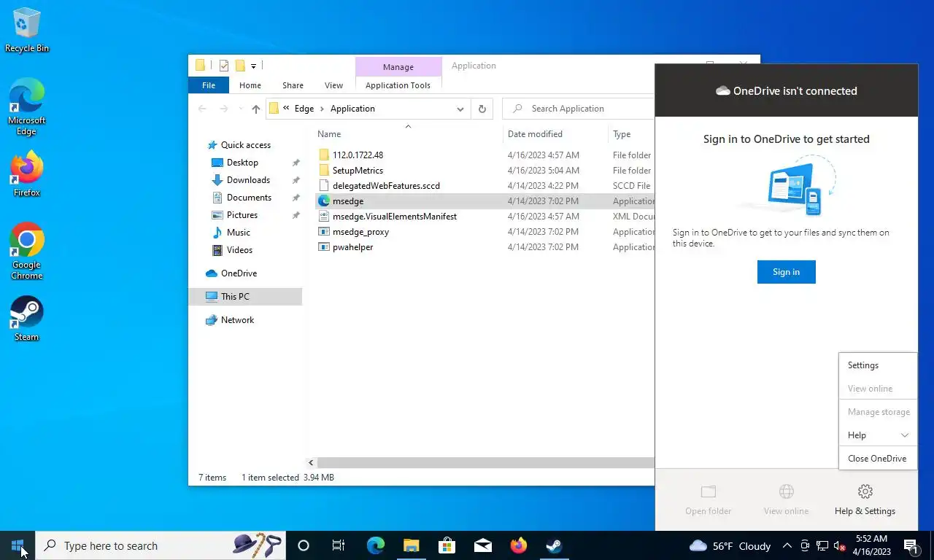Click the Refresh button in address bar
Screen dimensions: 934x560
482,109
